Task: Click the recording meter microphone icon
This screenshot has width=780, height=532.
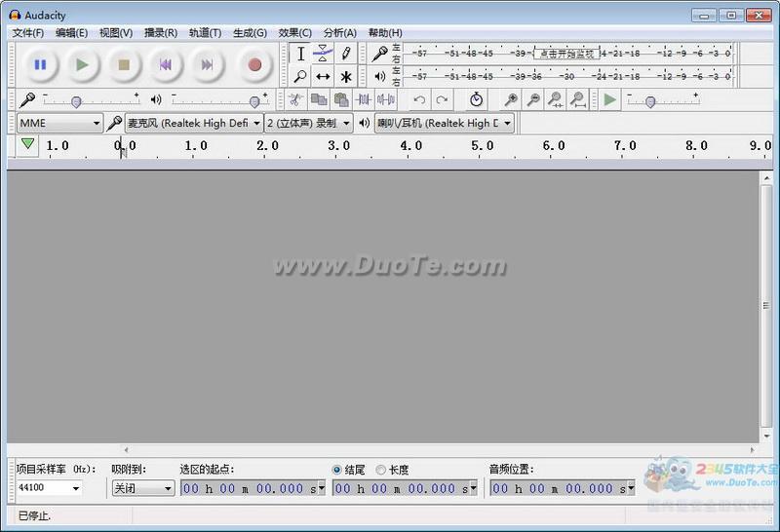Action: click(380, 54)
